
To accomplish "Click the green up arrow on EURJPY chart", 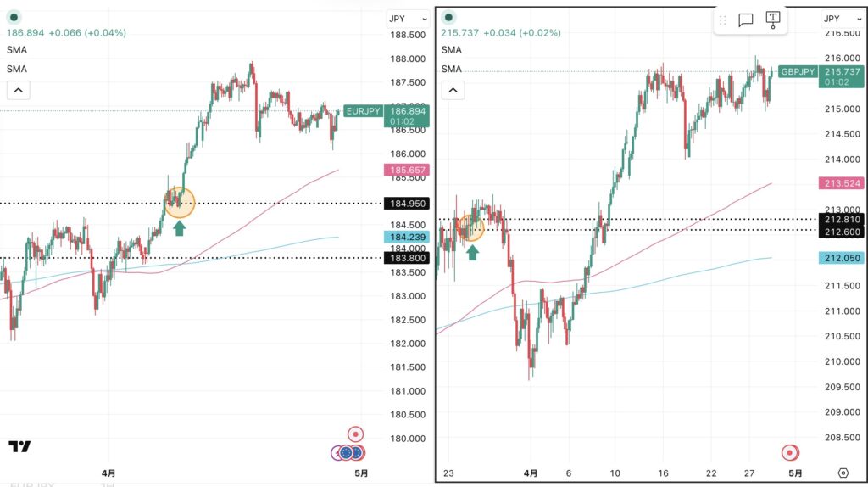I will (179, 227).
